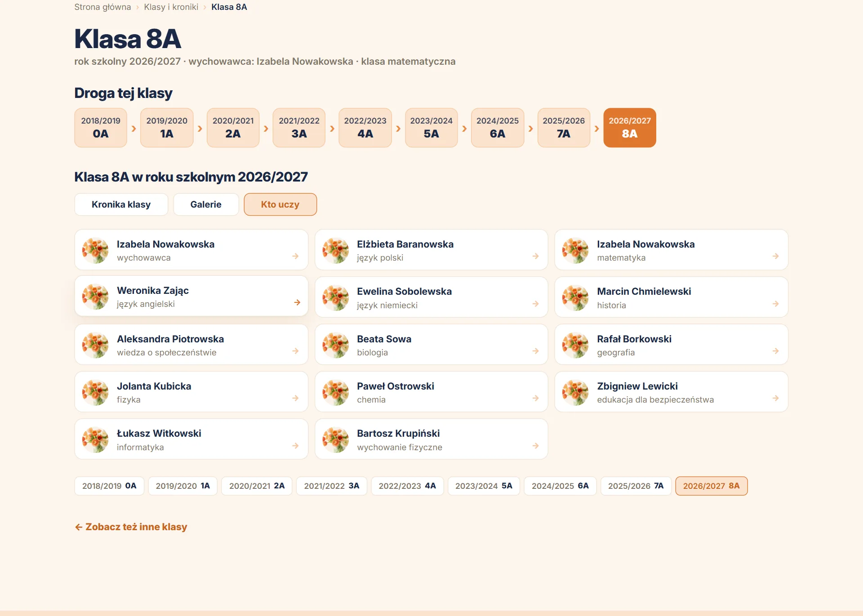This screenshot has height=616, width=863.
Task: Open Rafał Borkowski teacher name
Action: click(634, 339)
